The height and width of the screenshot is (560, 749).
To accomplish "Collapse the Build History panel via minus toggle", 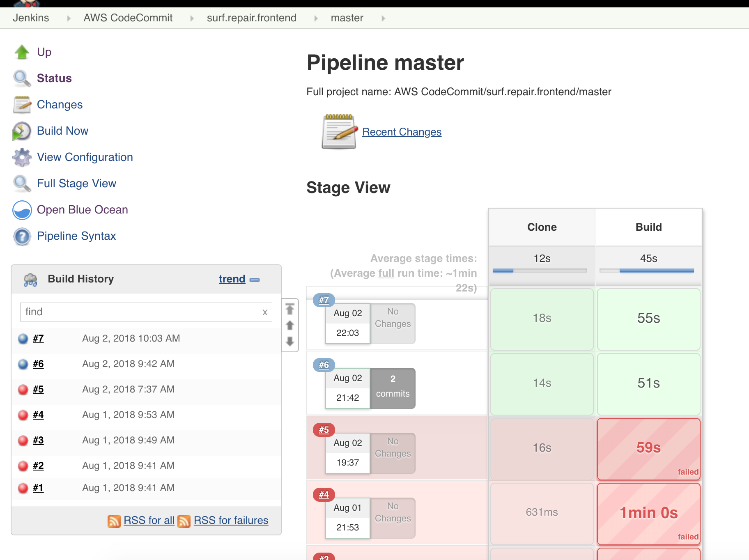I will pyautogui.click(x=255, y=280).
